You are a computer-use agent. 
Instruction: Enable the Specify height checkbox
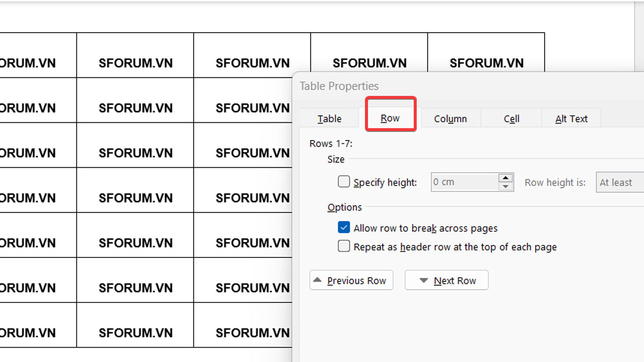pyautogui.click(x=344, y=182)
